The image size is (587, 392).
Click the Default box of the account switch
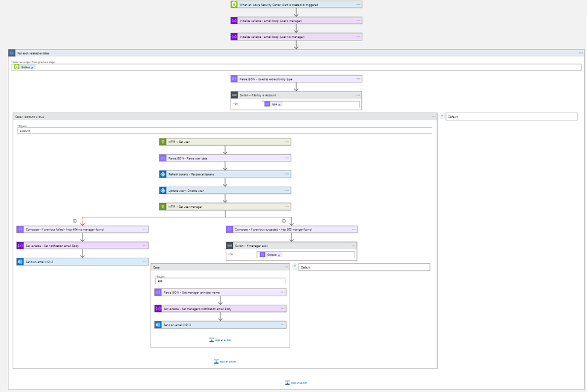coord(511,116)
